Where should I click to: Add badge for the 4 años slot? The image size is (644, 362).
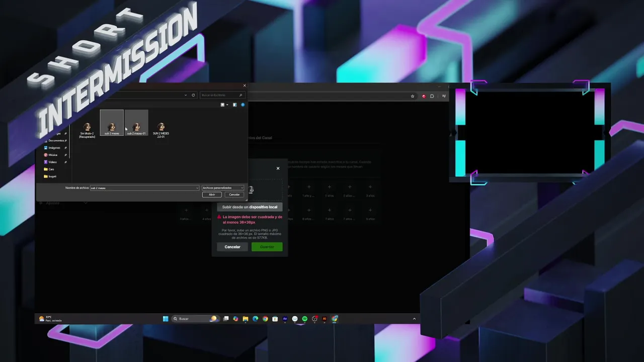(x=206, y=210)
